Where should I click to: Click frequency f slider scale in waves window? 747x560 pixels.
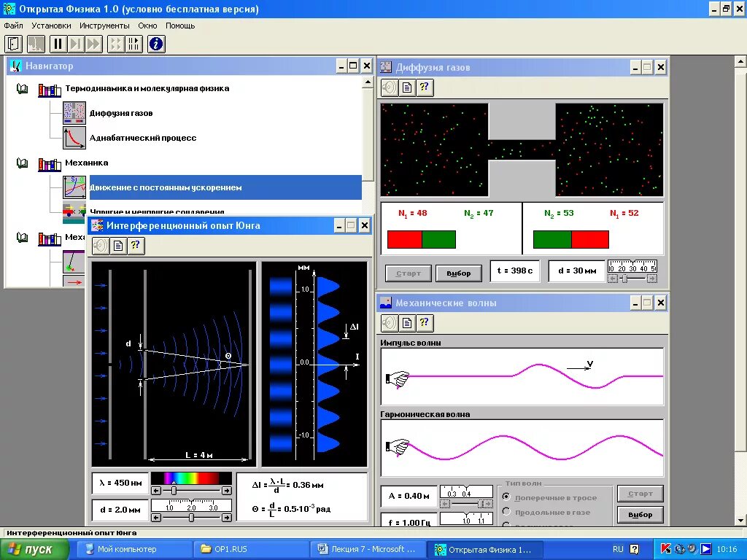(466, 518)
